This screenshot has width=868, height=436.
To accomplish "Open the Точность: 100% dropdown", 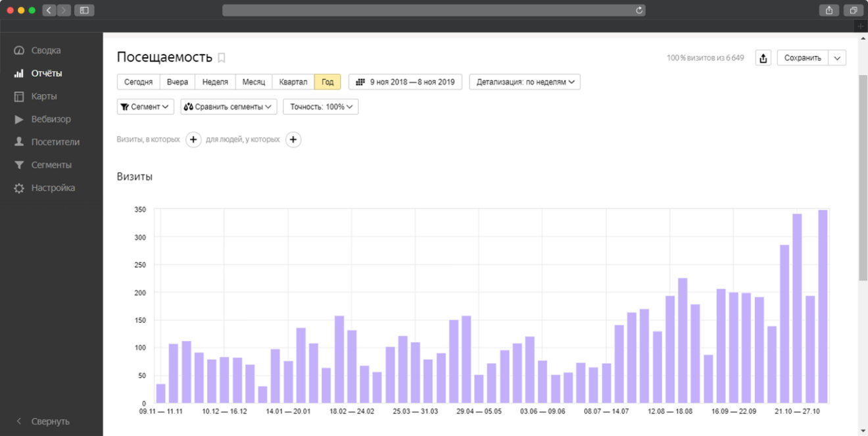I will 321,107.
